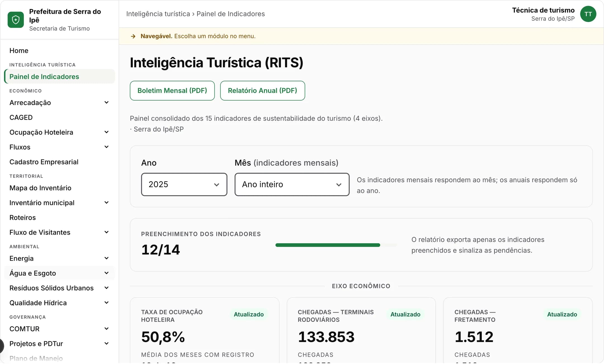Click the Secretaria de Turismo subtitle
Viewport: 604px width, 364px height.
click(x=60, y=28)
